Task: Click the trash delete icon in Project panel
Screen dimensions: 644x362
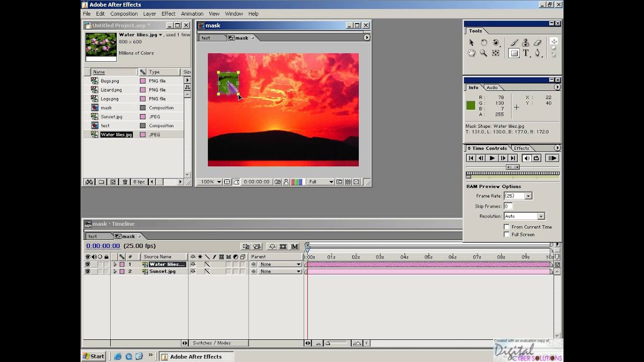Action: [x=125, y=182]
